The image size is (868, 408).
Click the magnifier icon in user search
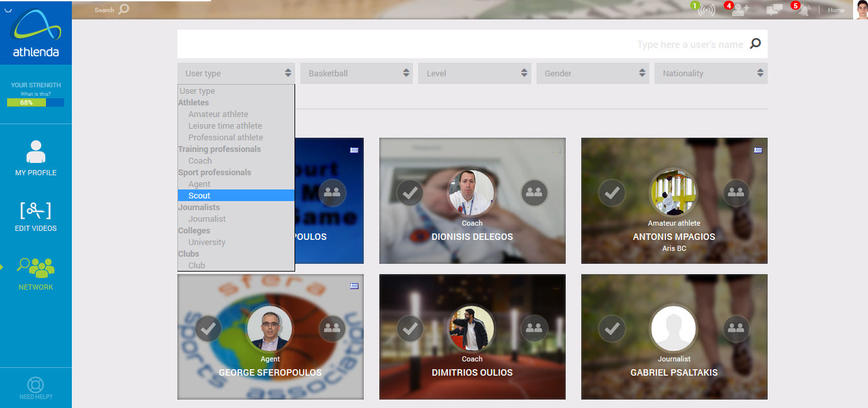(755, 44)
